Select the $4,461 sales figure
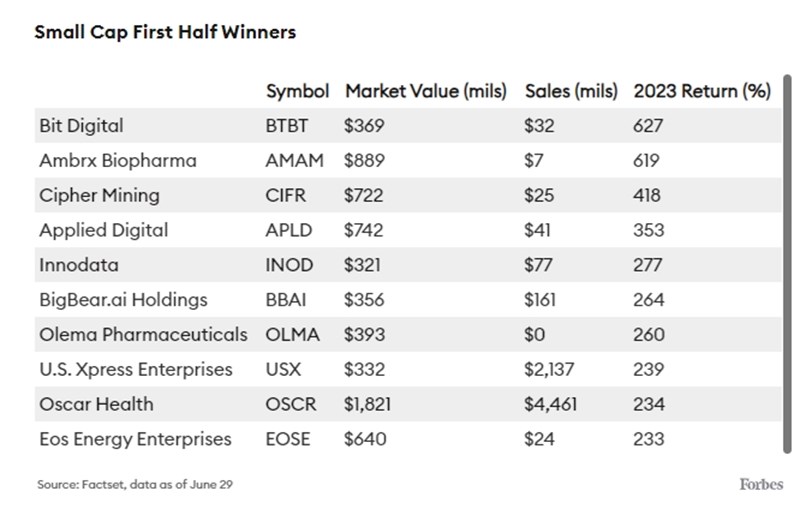The width and height of the screenshot is (800, 509). tap(550, 404)
